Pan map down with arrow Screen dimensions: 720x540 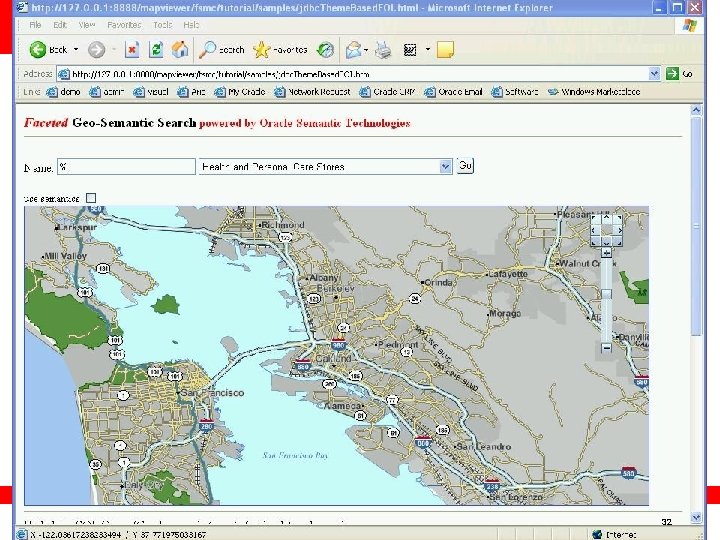click(606, 242)
